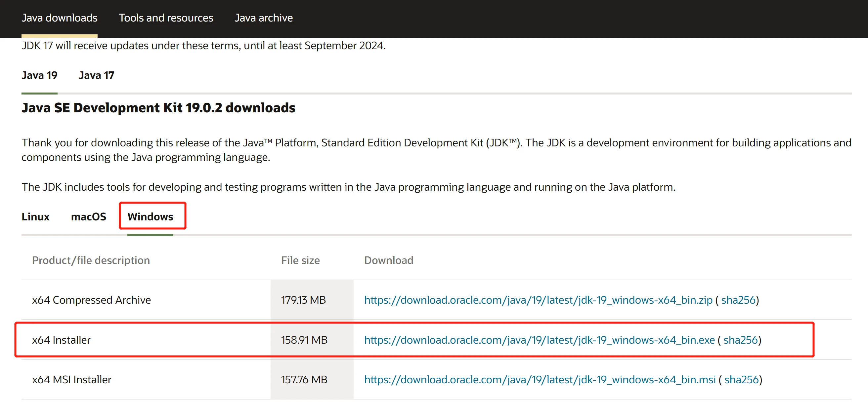The width and height of the screenshot is (868, 418).
Task: Open Tools and resources nav tab
Action: (x=166, y=18)
